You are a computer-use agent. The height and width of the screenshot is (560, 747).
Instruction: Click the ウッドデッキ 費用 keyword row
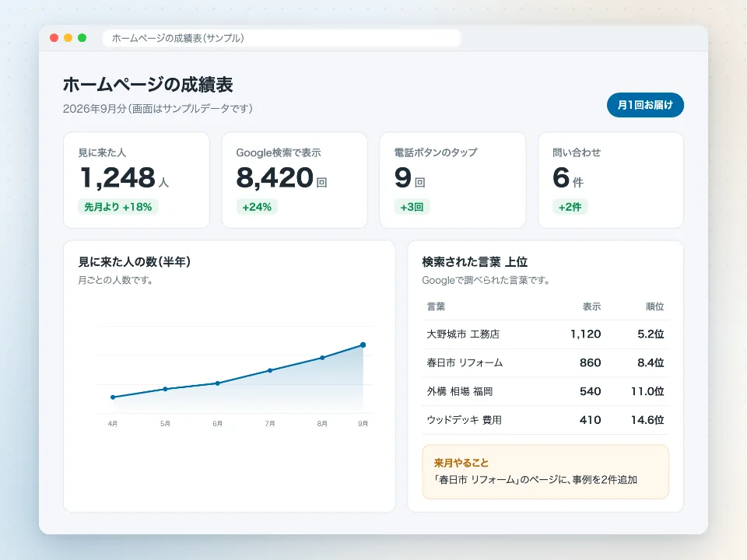[545, 420]
